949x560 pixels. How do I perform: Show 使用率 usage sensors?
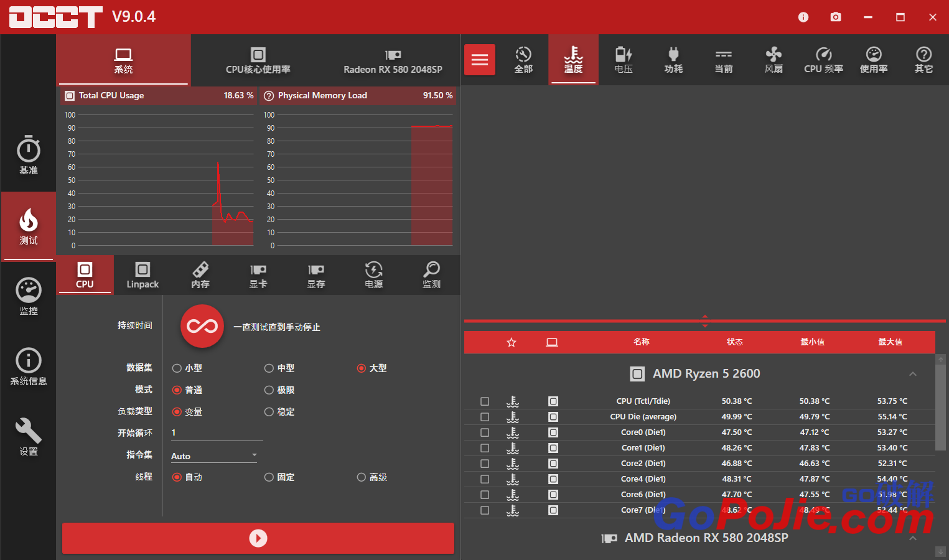[874, 60]
